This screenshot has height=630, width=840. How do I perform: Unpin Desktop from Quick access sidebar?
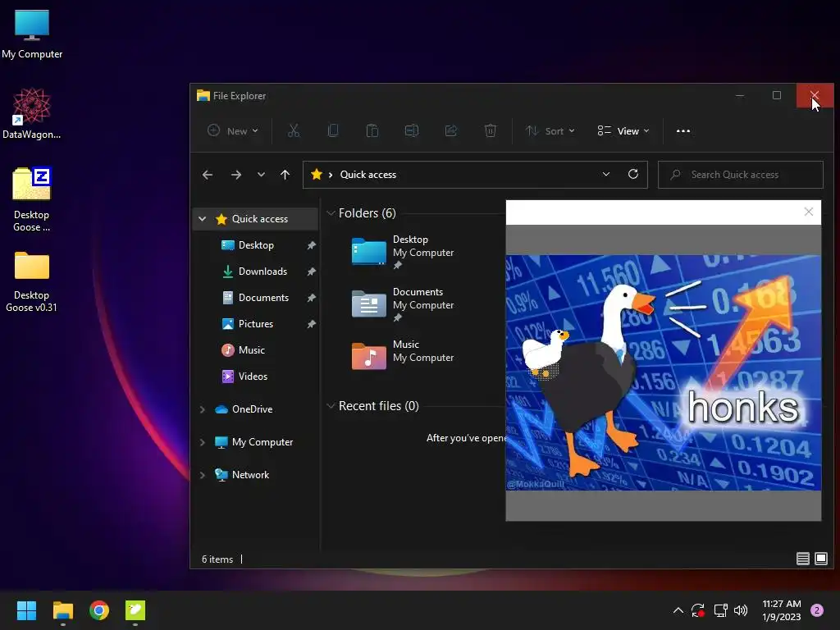311,244
